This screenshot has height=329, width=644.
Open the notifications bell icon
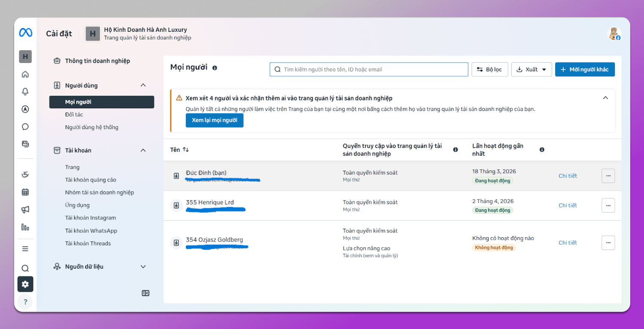point(25,91)
